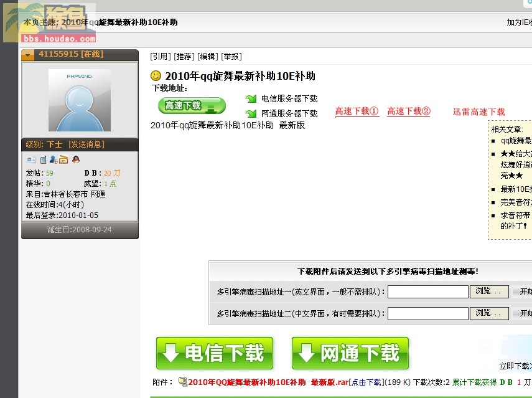532x398 pixels.
Task: Click [举报] to report the post
Action: point(231,57)
